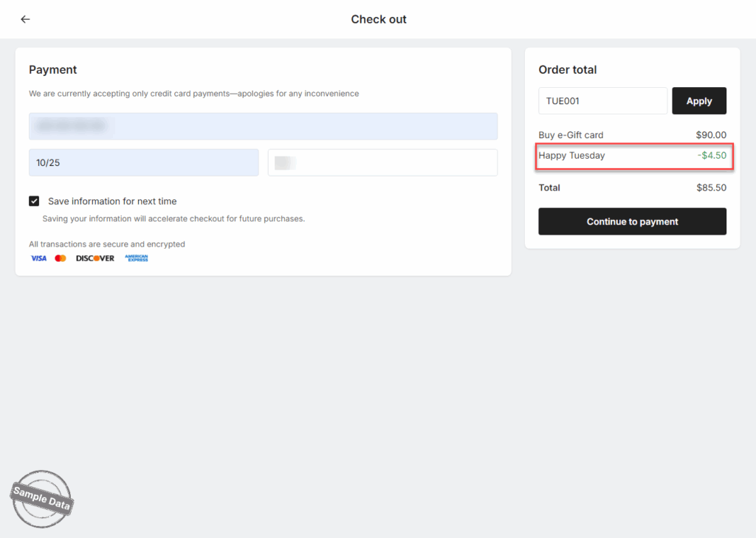Viewport: 756px width, 538px height.
Task: Click the "Save information for next time" label
Action: point(112,201)
